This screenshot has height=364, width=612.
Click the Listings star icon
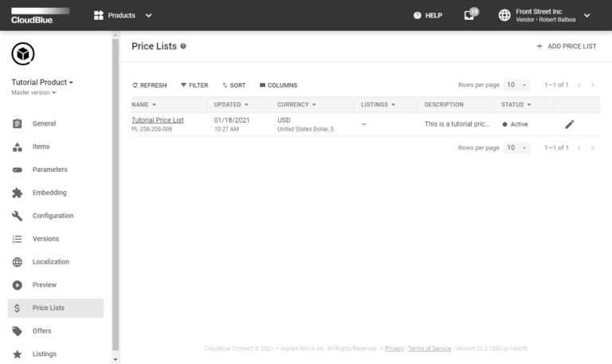tap(18, 354)
